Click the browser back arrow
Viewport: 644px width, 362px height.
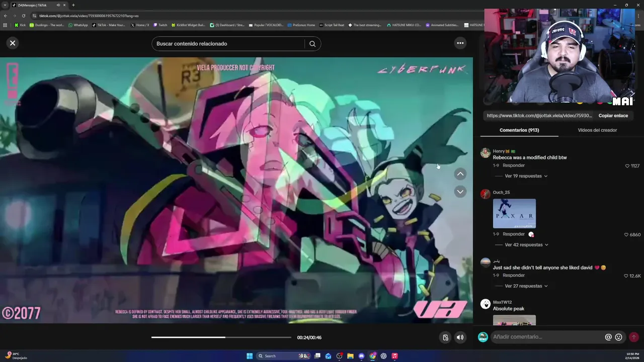(6, 16)
